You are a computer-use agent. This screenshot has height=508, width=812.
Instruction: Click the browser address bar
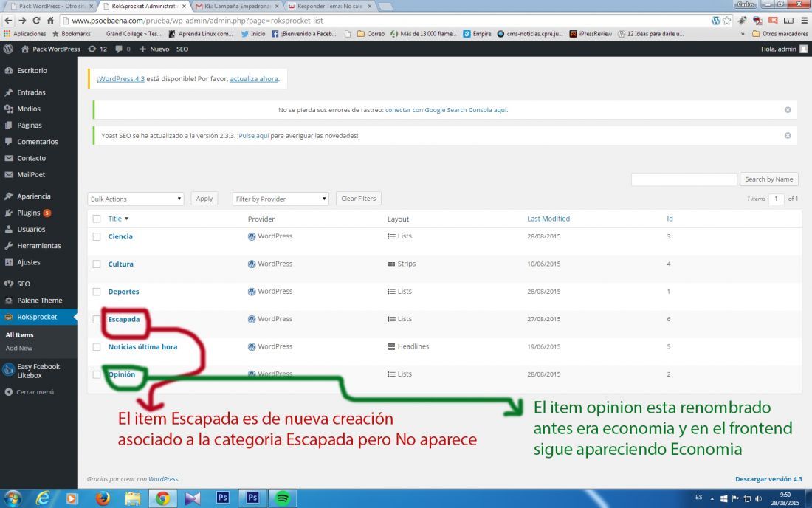point(386,21)
